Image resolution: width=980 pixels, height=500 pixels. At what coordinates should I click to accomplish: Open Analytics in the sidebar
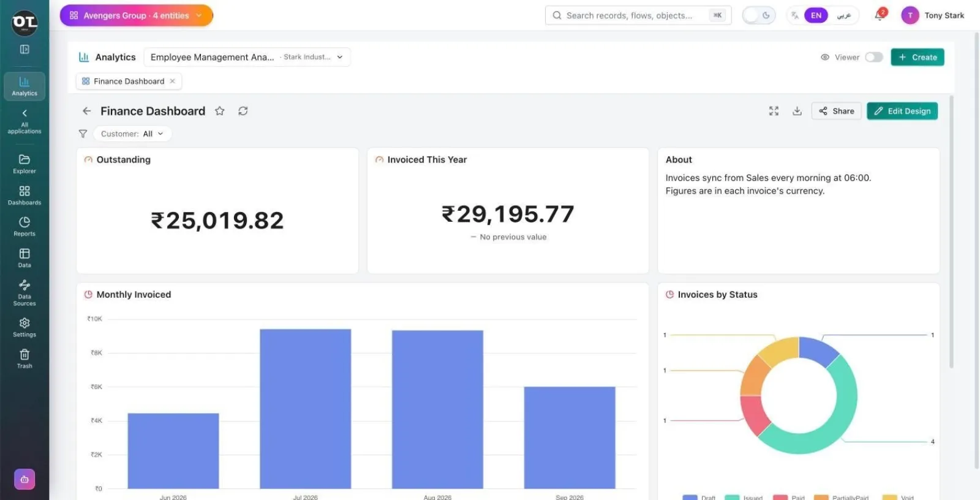[x=24, y=86]
